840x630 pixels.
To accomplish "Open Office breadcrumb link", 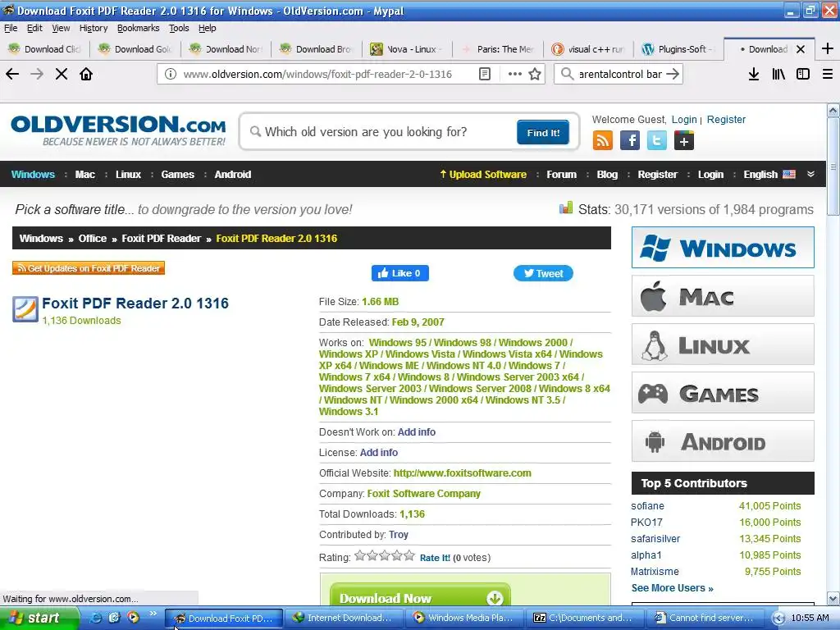I will [x=93, y=239].
